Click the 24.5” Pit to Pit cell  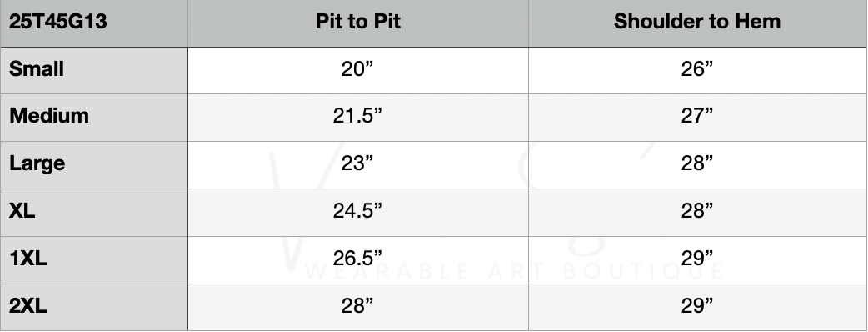pyautogui.click(x=358, y=213)
